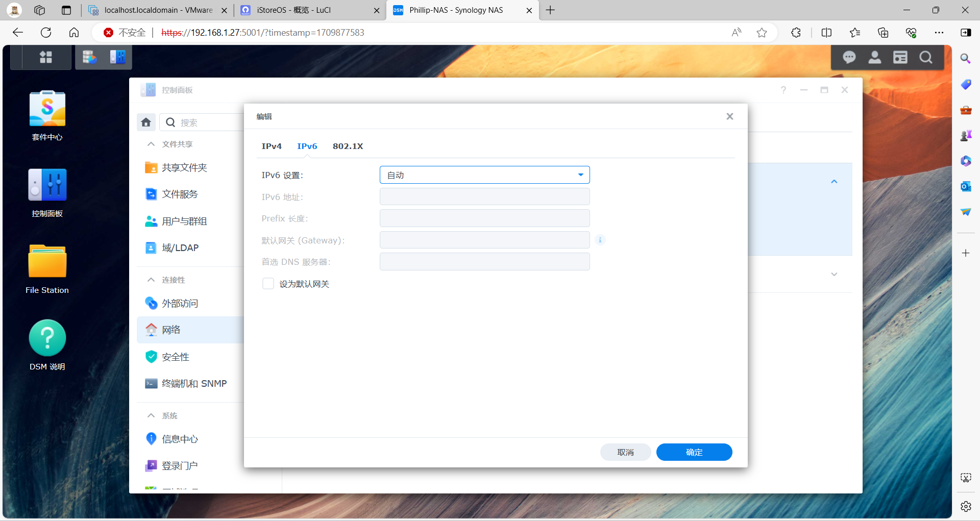Collapse the Connectivity section
This screenshot has width=980, height=521.
(x=151, y=280)
